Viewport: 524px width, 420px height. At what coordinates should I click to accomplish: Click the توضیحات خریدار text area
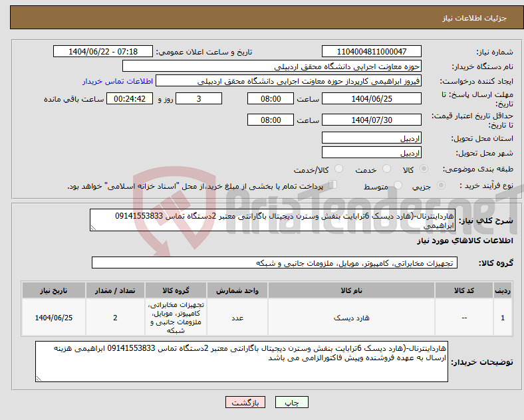pos(241,362)
